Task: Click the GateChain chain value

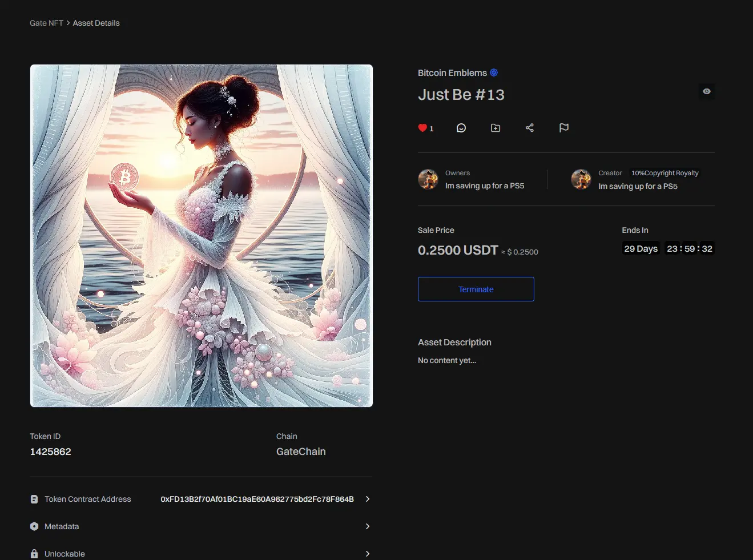Action: 301,452
